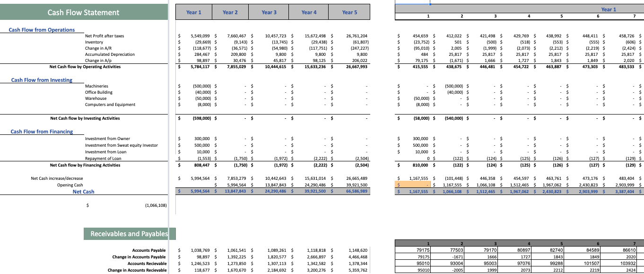
Task: Select the Machineries row label
Action: click(x=96, y=86)
